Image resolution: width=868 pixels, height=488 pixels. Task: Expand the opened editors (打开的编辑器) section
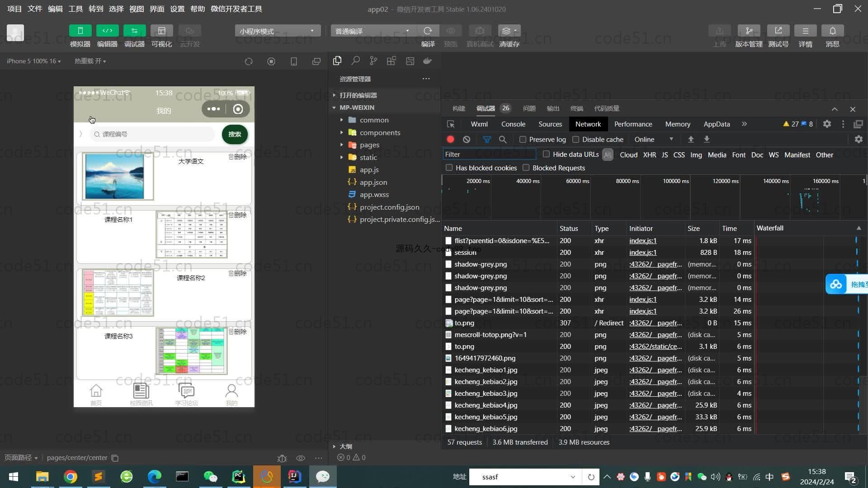coord(358,95)
